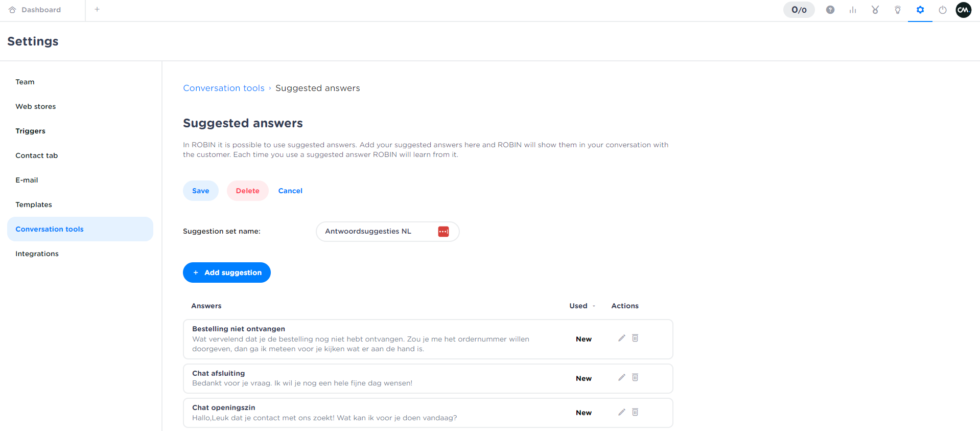Click the lightbulb tips icon
Screen dimensions: 980x431
pyautogui.click(x=898, y=10)
